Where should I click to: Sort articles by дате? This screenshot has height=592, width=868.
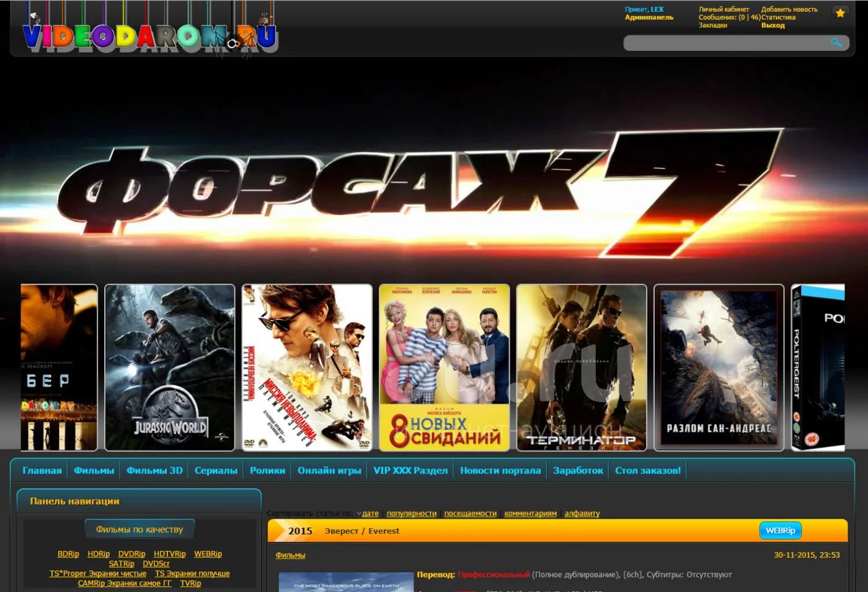click(370, 513)
